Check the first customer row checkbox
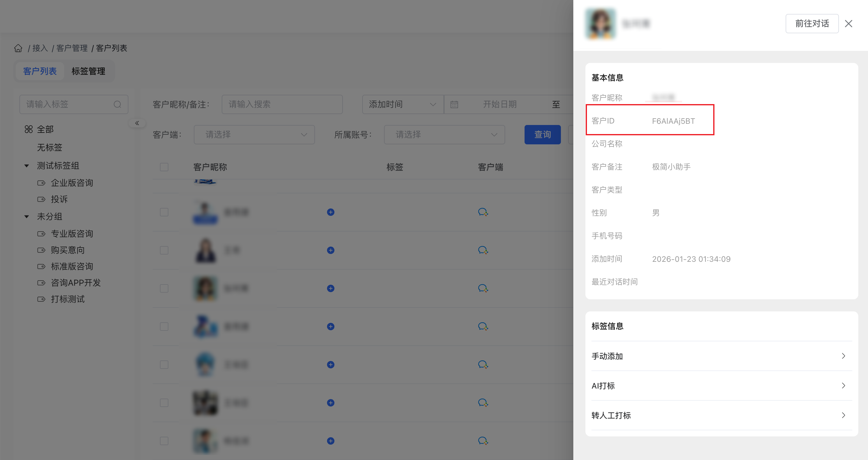Screen dimensions: 868x460 click(x=164, y=212)
